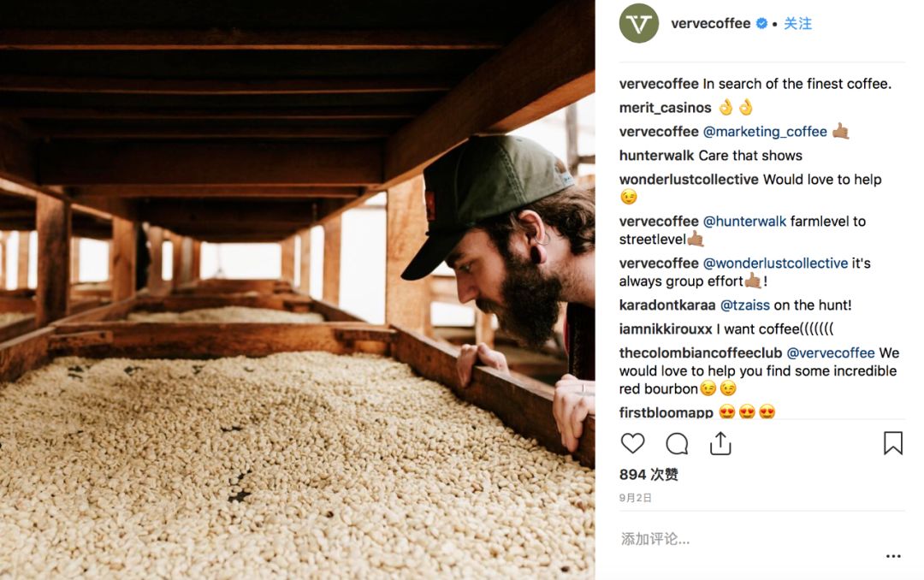
Task: Follow vervecoffee with the 关注 button
Action: point(797,24)
